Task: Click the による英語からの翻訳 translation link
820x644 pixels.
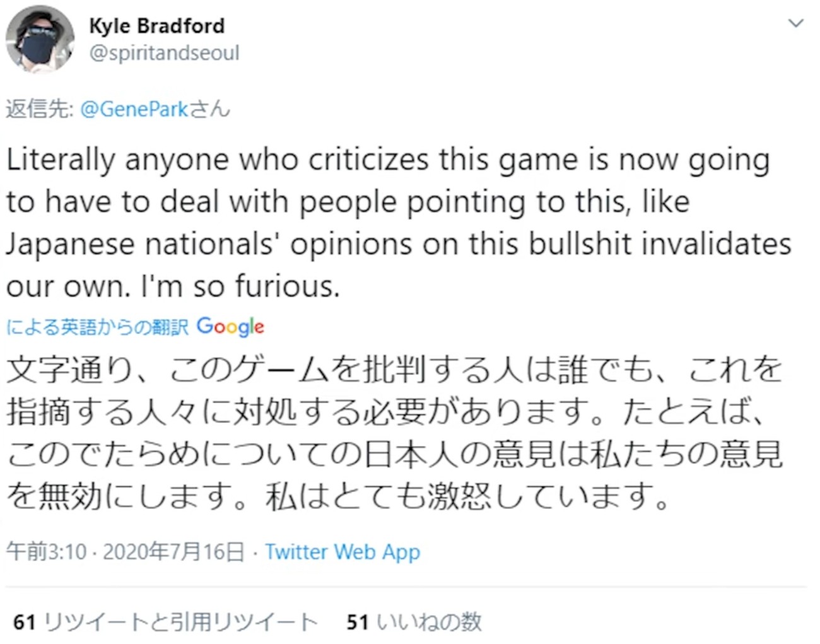Action: tap(97, 327)
